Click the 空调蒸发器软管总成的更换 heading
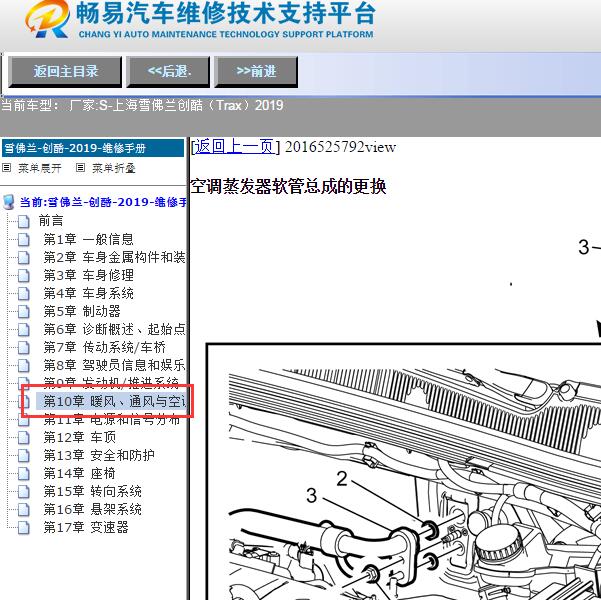The width and height of the screenshot is (601, 600). tap(288, 187)
